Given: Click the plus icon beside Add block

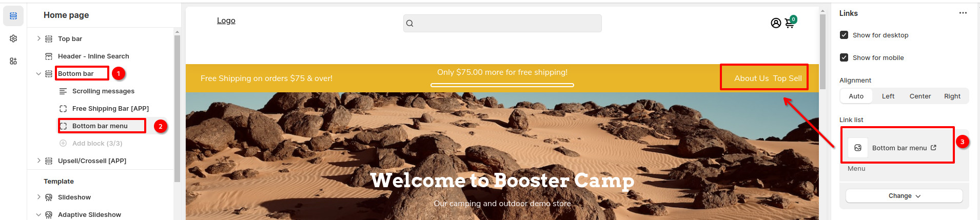Looking at the screenshot, I should tap(63, 143).
